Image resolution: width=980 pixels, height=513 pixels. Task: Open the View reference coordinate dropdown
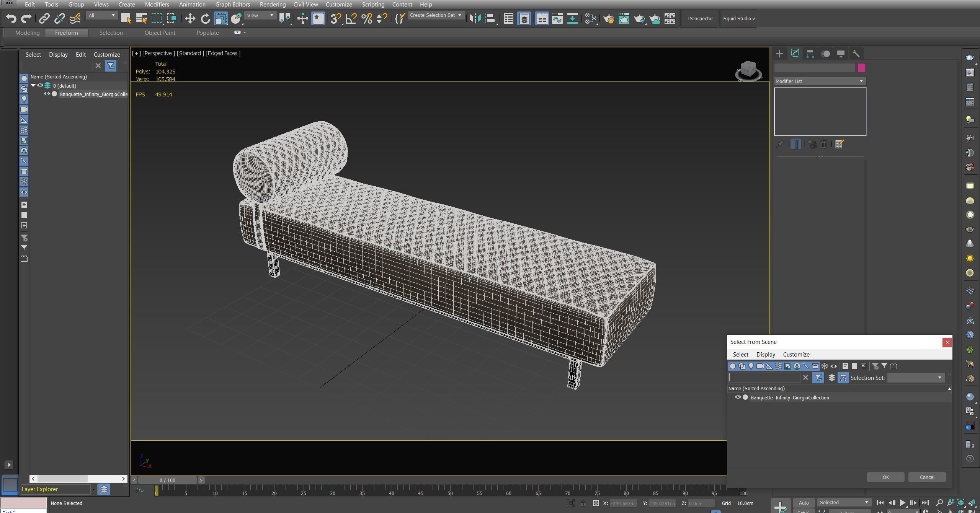point(260,15)
